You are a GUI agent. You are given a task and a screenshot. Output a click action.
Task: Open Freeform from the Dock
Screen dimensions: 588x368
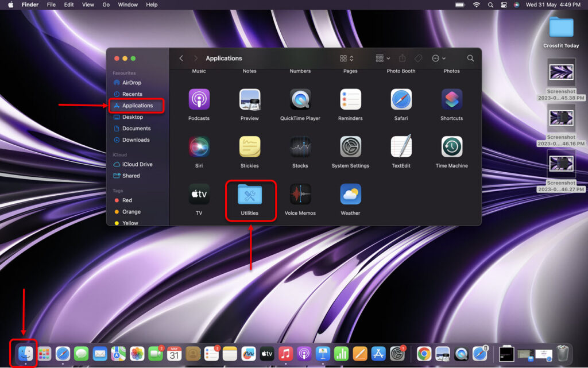[x=248, y=354]
